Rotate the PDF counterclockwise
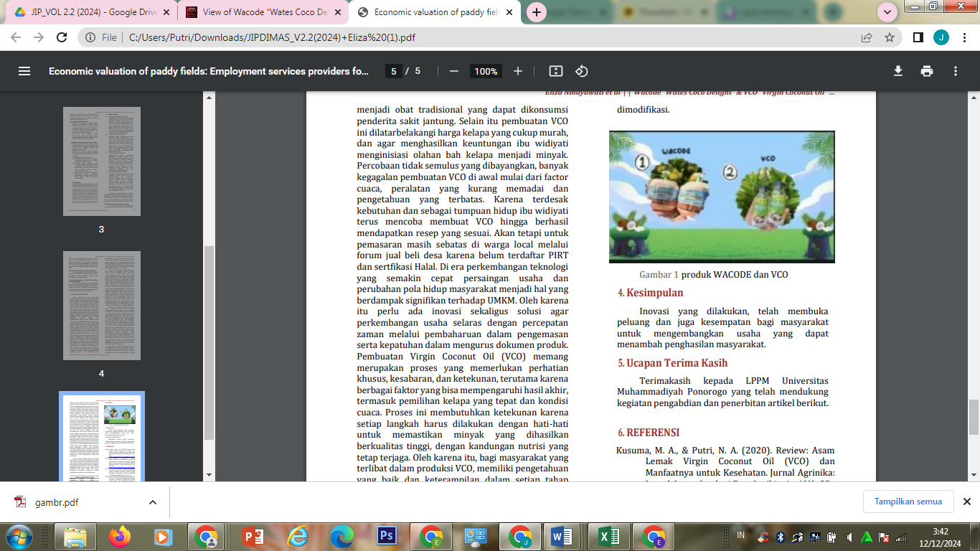The width and height of the screenshot is (980, 551). pos(582,71)
